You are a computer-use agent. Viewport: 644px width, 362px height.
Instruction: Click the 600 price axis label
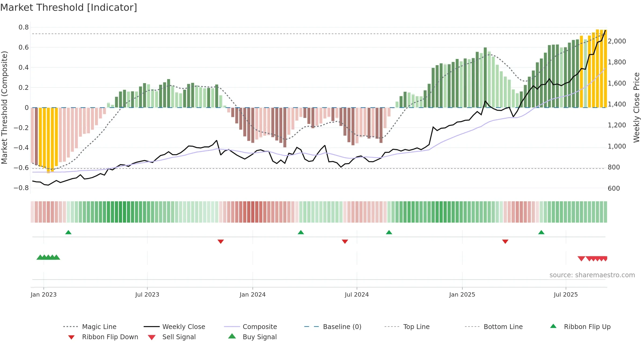(x=614, y=189)
